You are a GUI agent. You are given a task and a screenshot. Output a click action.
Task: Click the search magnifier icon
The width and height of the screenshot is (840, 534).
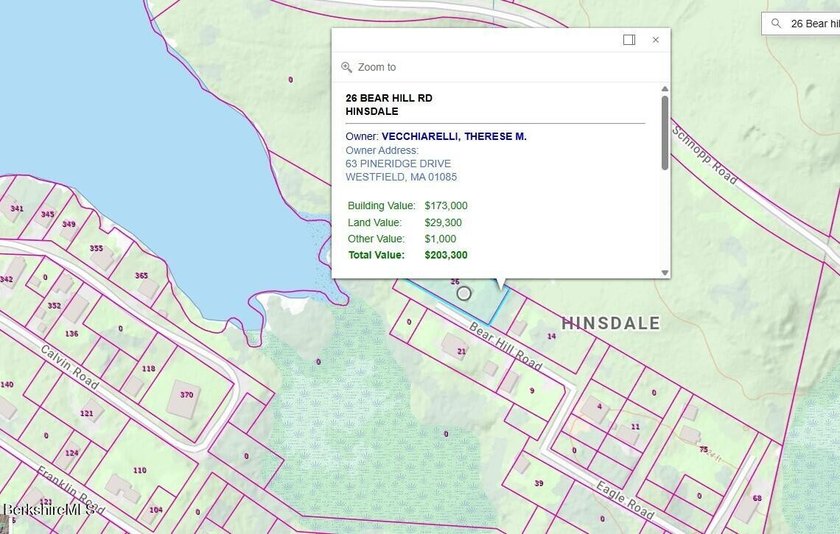coord(776,24)
